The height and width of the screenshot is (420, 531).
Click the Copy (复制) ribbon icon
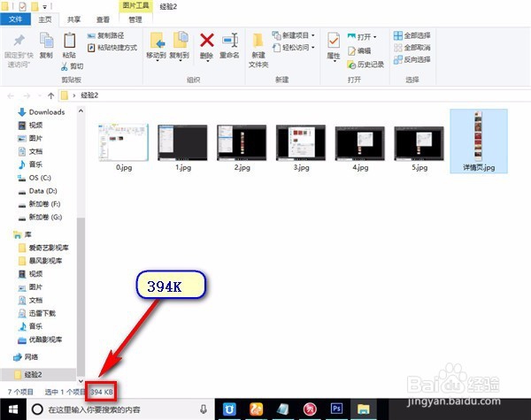(46, 45)
